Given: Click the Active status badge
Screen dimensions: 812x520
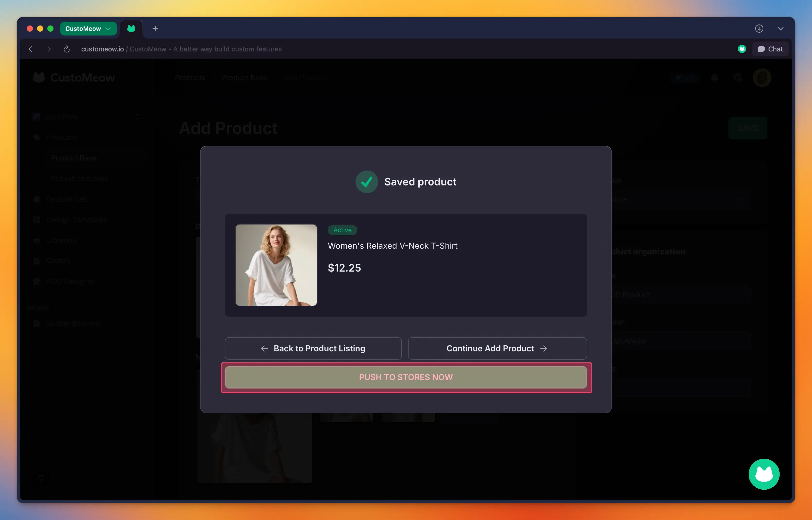Looking at the screenshot, I should [x=342, y=230].
